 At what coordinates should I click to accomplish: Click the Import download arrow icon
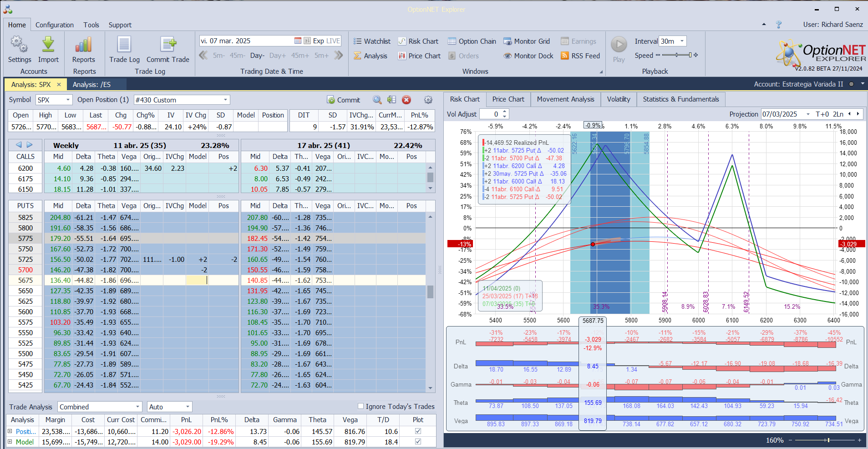[48, 44]
